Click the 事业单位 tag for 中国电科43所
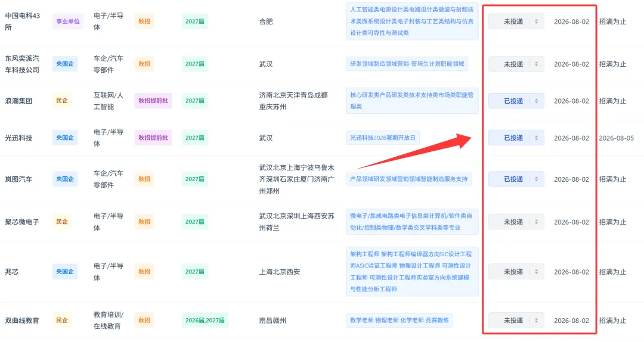The width and height of the screenshot is (644, 342). (68, 21)
